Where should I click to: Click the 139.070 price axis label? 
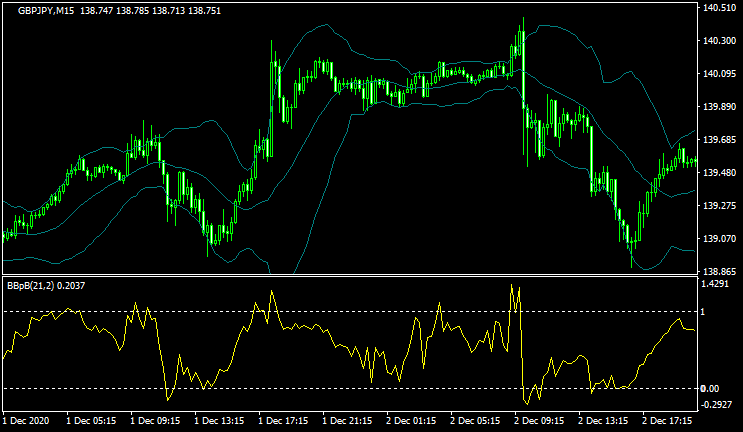[719, 239]
